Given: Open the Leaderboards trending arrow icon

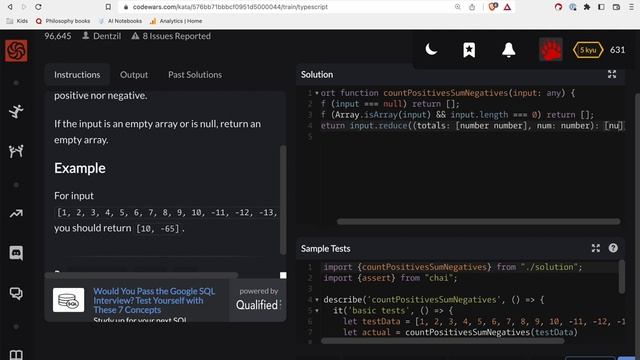Looking at the screenshot, I should point(16,213).
